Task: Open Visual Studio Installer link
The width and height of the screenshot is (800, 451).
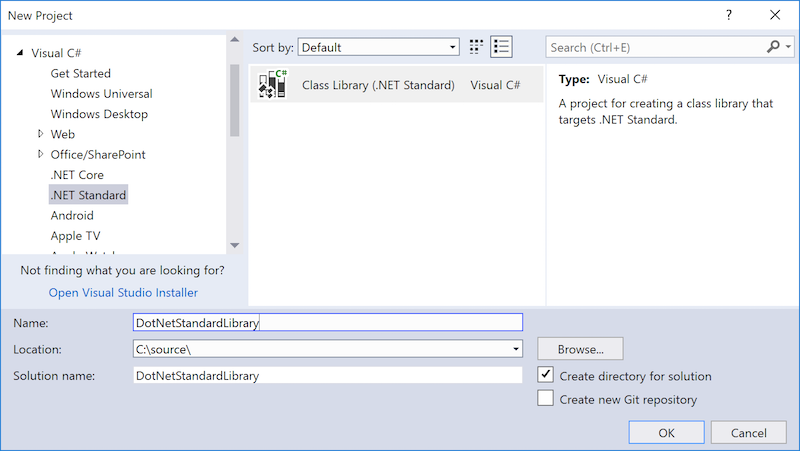Action: coord(123,292)
